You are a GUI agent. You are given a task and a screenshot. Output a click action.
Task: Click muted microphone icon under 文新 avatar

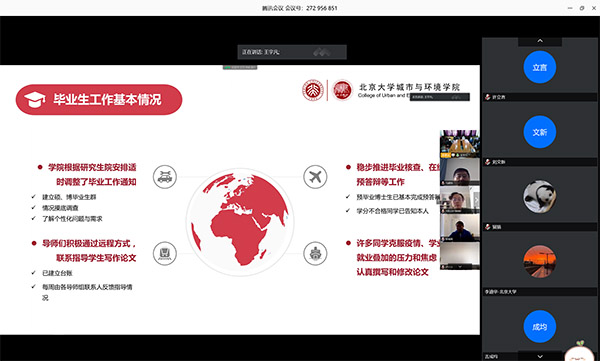click(488, 162)
